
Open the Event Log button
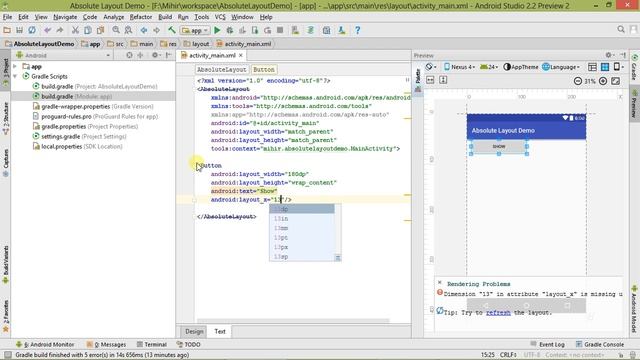[x=548, y=344]
